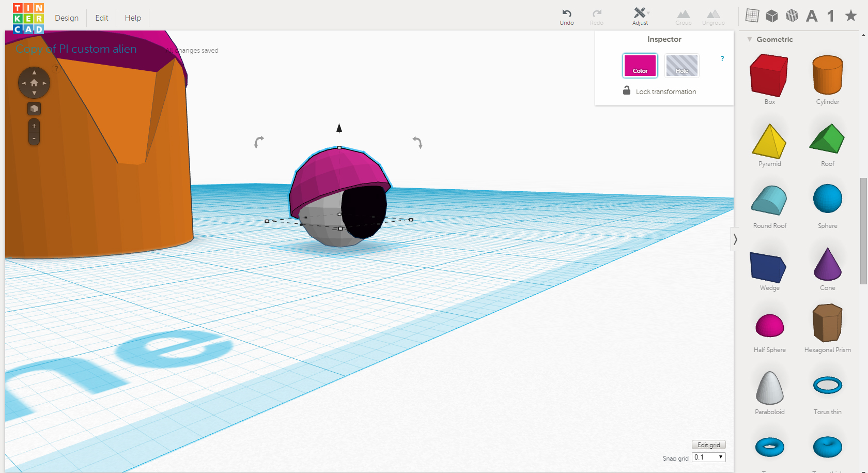Open the Inspector help question mark
868x473 pixels.
(722, 58)
